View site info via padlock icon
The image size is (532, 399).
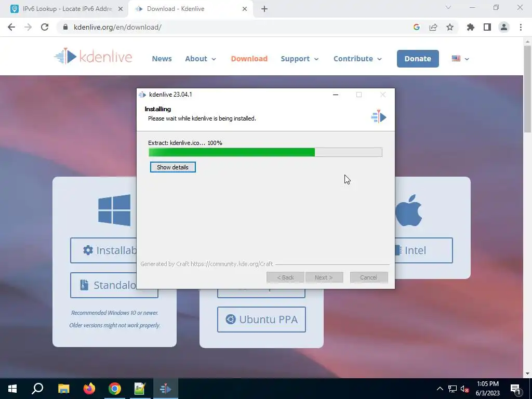[65, 27]
